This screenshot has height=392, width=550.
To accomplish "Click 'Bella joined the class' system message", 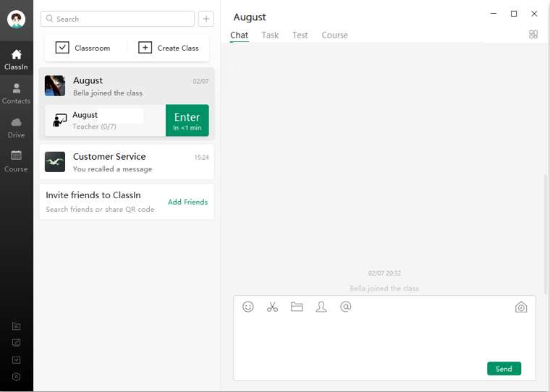I will [384, 289].
